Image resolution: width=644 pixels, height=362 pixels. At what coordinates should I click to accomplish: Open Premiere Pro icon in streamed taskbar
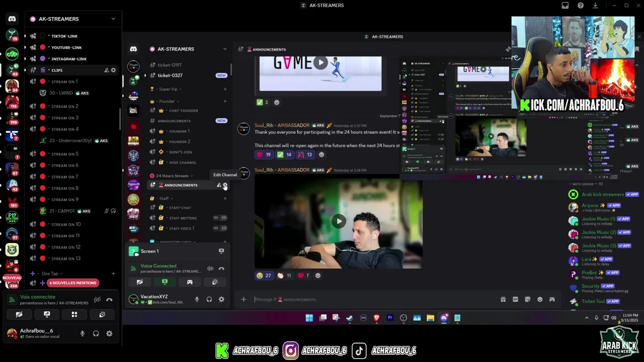coord(390,318)
